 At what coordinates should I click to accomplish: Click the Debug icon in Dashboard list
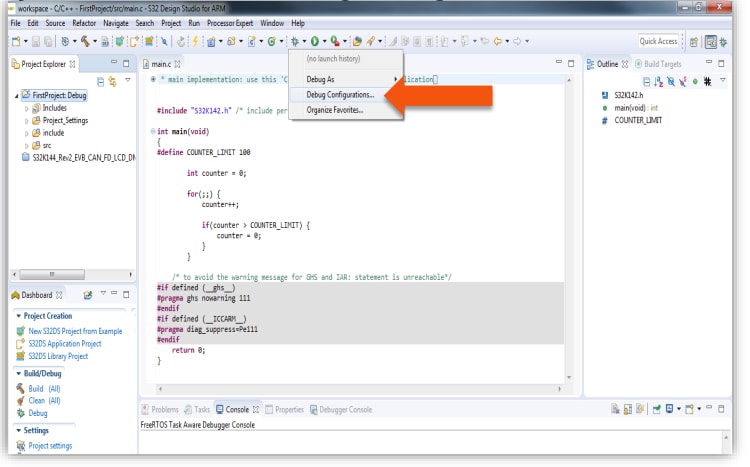[x=20, y=412]
